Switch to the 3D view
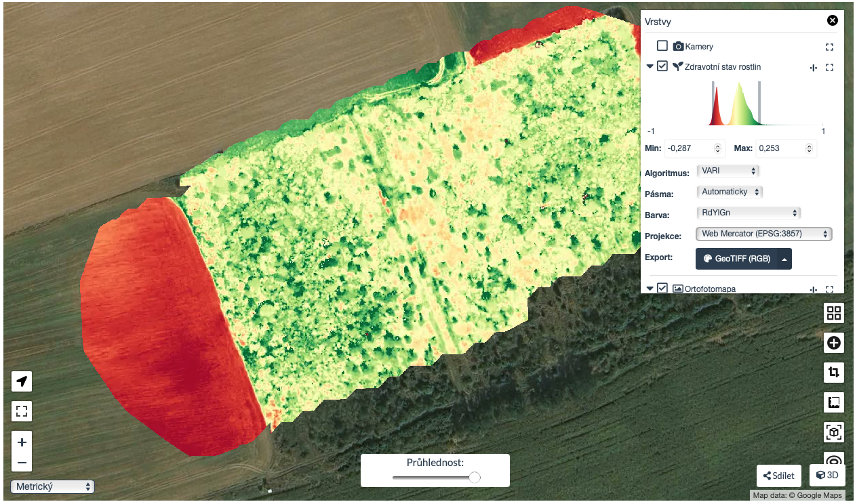 click(827, 476)
